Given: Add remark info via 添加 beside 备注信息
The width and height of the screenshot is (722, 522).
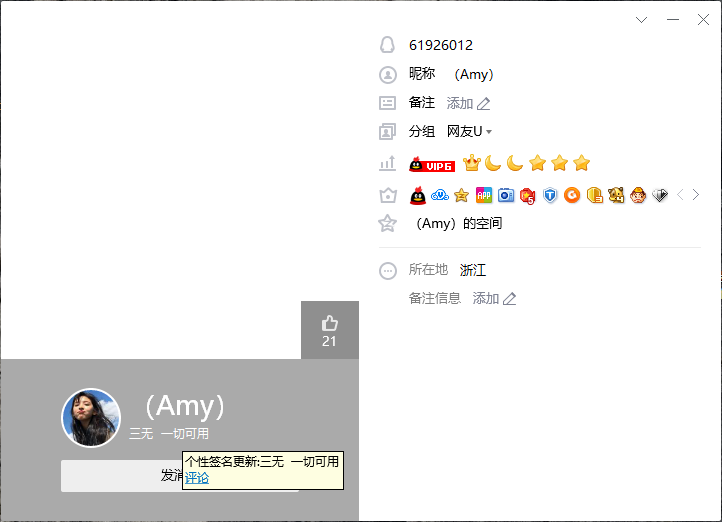Looking at the screenshot, I should (486, 298).
